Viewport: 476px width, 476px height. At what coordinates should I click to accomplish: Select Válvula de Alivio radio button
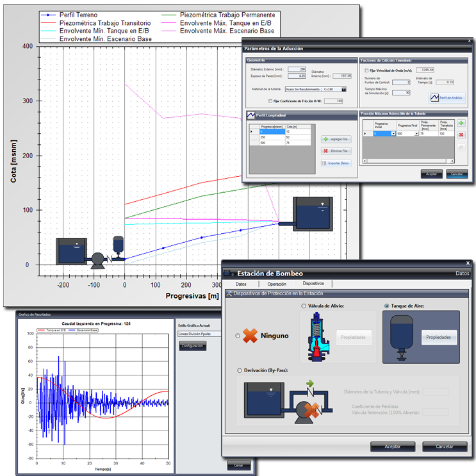point(304,306)
